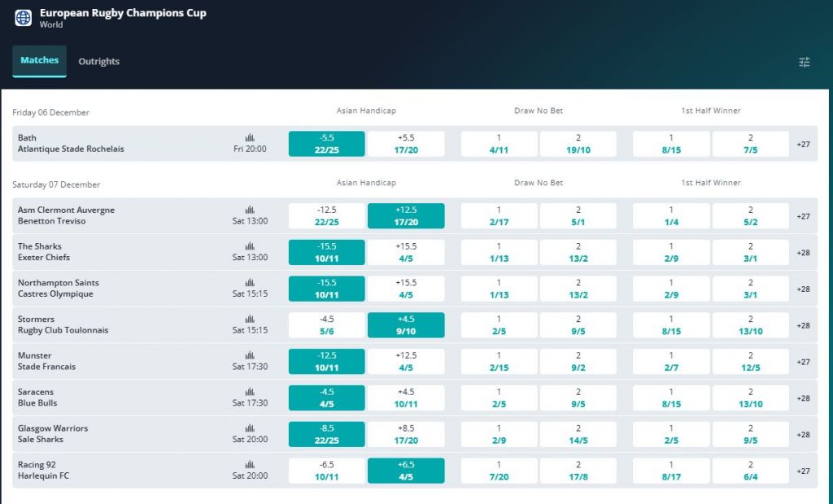Toggle Saracens -4.5 handicap at 4/5
Viewport: 833px width, 504px height.
pyautogui.click(x=327, y=398)
